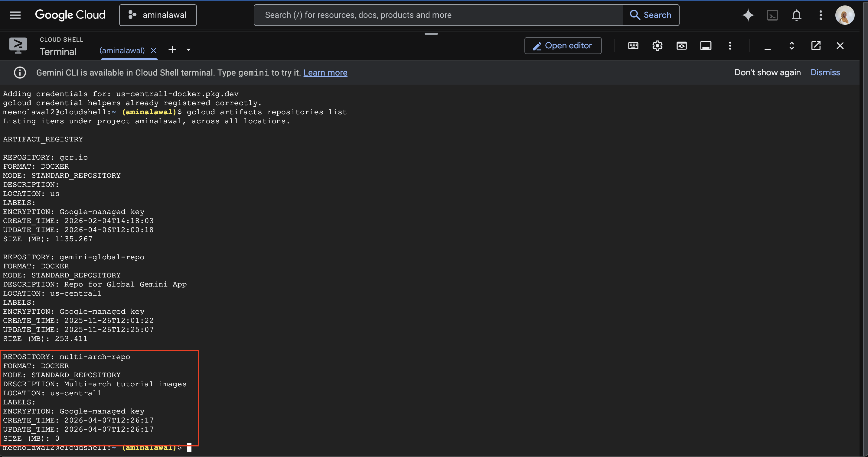Open the user account avatar
Image resolution: width=868 pixels, height=457 pixels.
[844, 15]
